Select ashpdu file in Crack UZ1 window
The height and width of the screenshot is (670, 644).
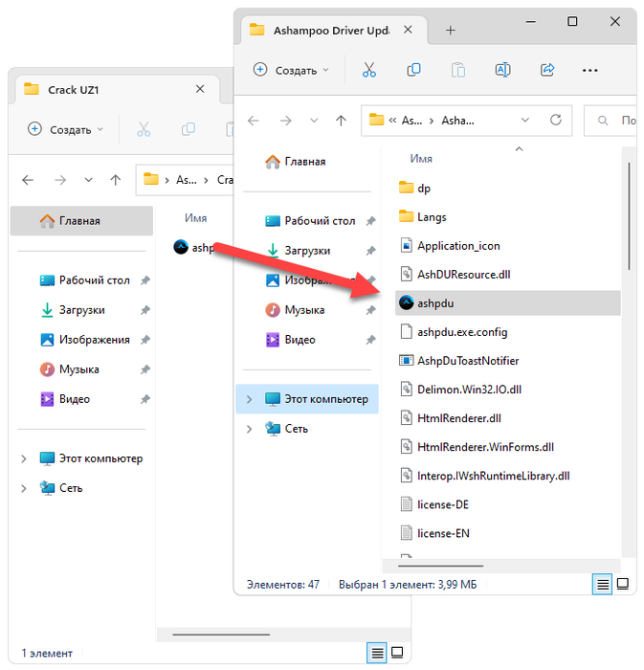pyautogui.click(x=194, y=247)
